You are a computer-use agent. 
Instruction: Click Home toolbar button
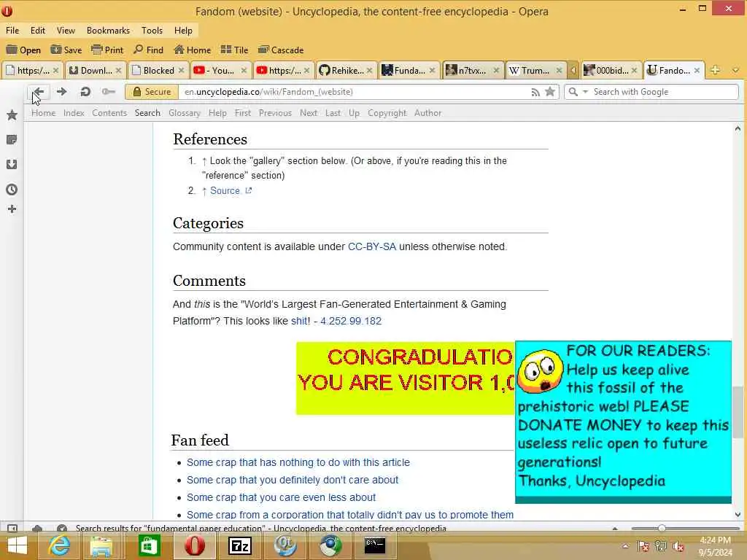pyautogui.click(x=193, y=50)
